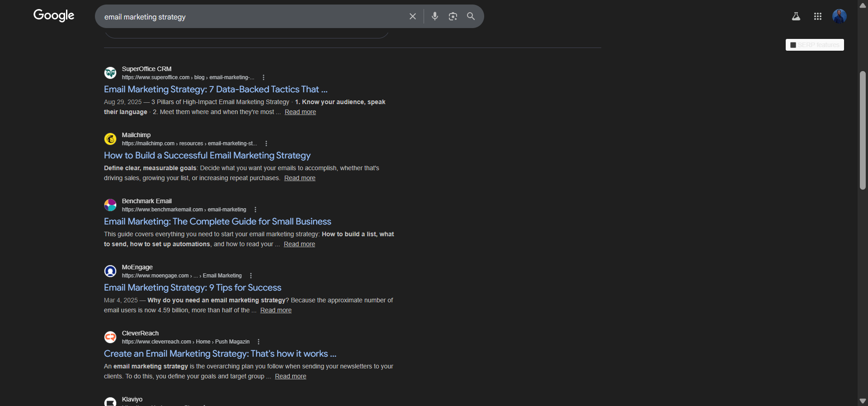The height and width of the screenshot is (406, 868).
Task: Open Search by image camera icon
Action: [453, 16]
